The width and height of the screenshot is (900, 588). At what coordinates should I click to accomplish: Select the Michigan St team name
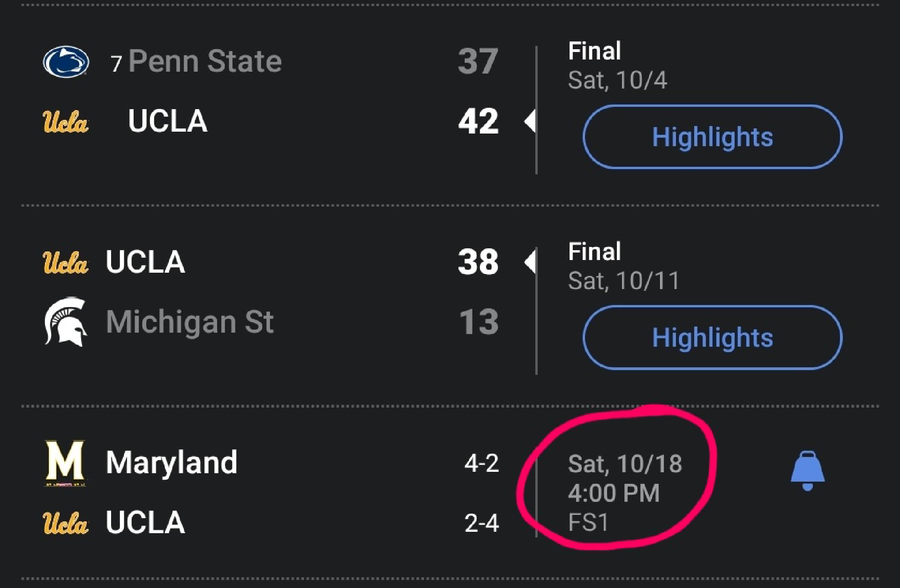pyautogui.click(x=189, y=322)
